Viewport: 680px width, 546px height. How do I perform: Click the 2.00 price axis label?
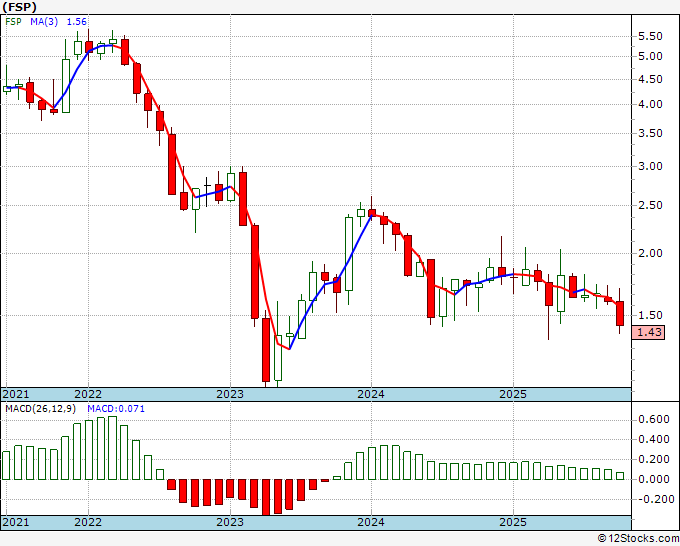pos(650,253)
